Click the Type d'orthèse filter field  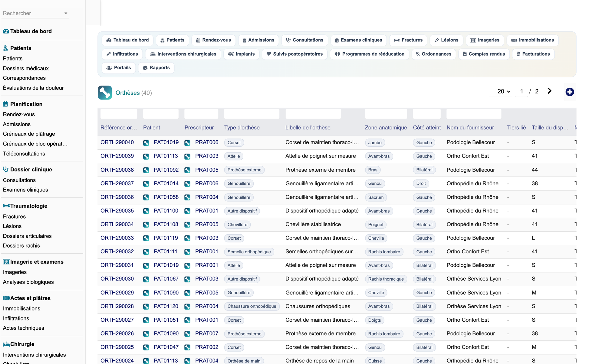point(252,114)
